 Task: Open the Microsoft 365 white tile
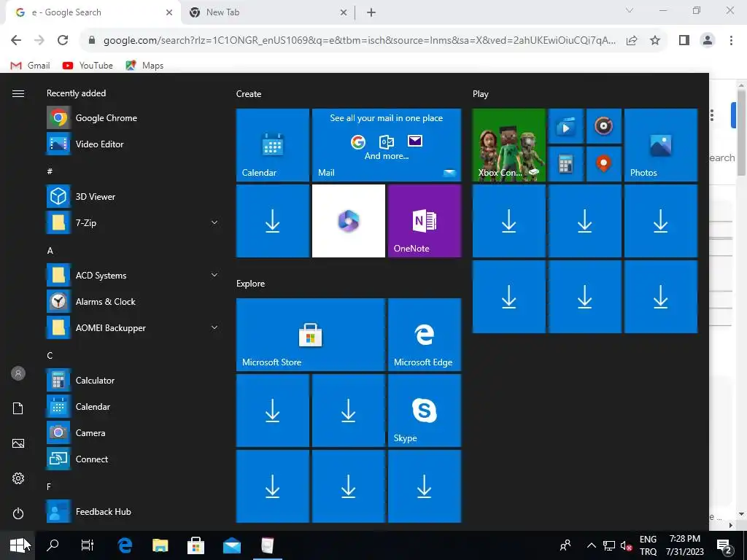(348, 221)
